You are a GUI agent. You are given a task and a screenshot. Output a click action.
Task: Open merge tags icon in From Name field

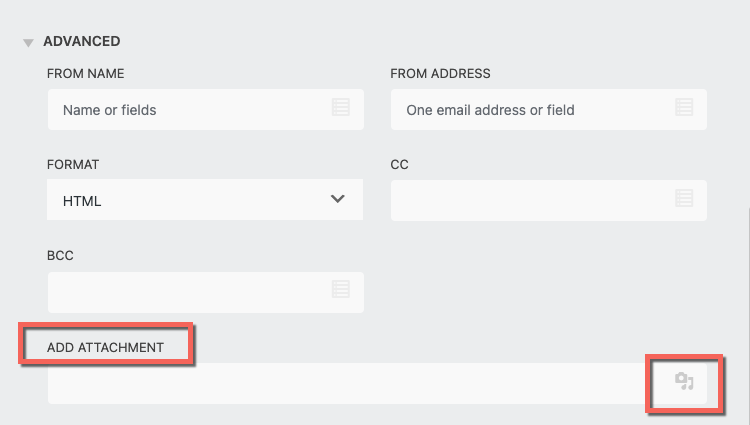[340, 109]
